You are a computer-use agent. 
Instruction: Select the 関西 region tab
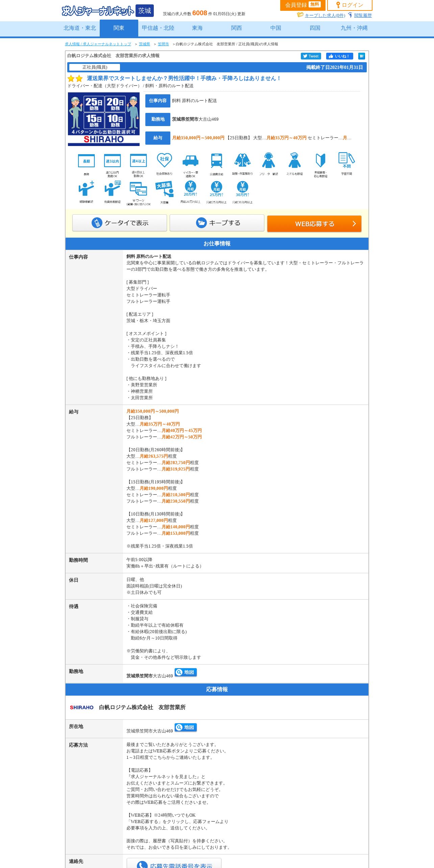237,28
